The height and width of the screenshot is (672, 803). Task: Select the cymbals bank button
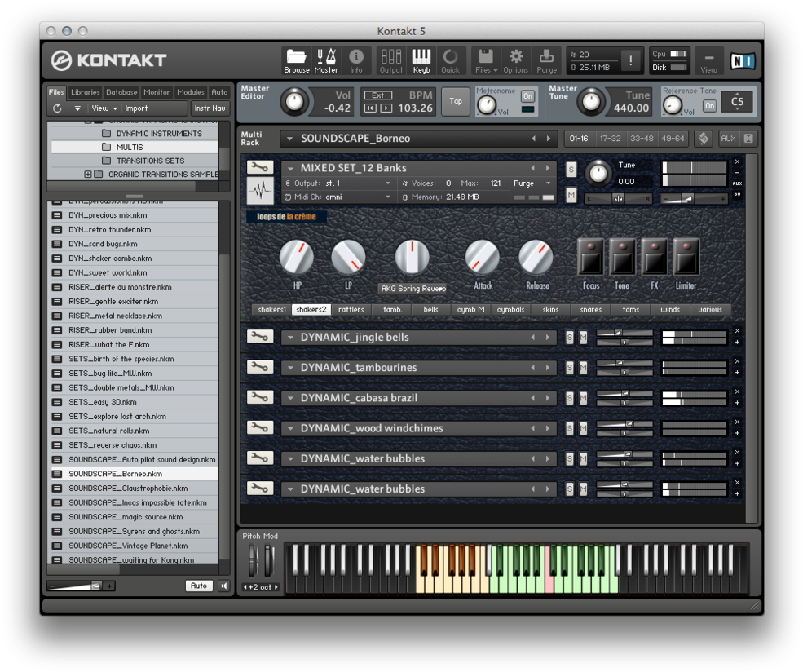tap(510, 309)
